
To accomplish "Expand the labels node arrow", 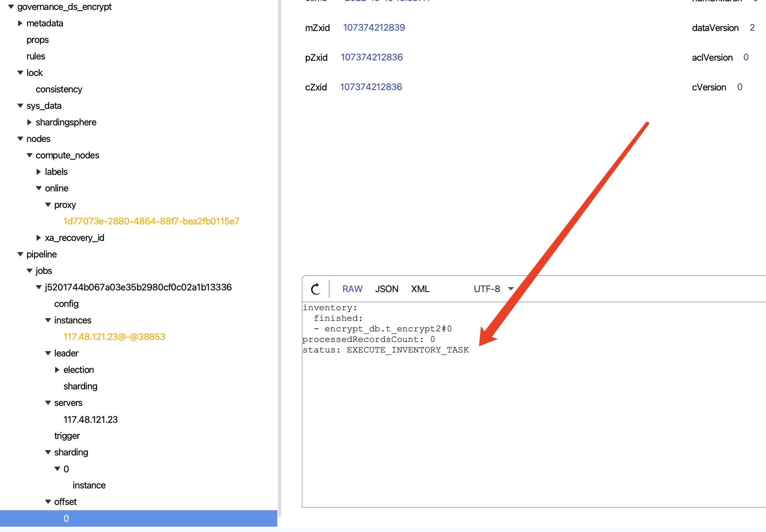I will (39, 172).
